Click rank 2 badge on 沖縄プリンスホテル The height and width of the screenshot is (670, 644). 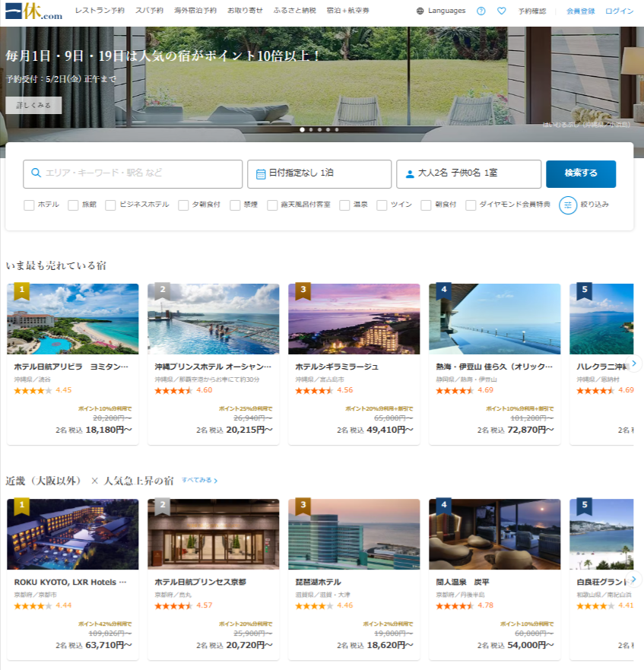click(163, 291)
